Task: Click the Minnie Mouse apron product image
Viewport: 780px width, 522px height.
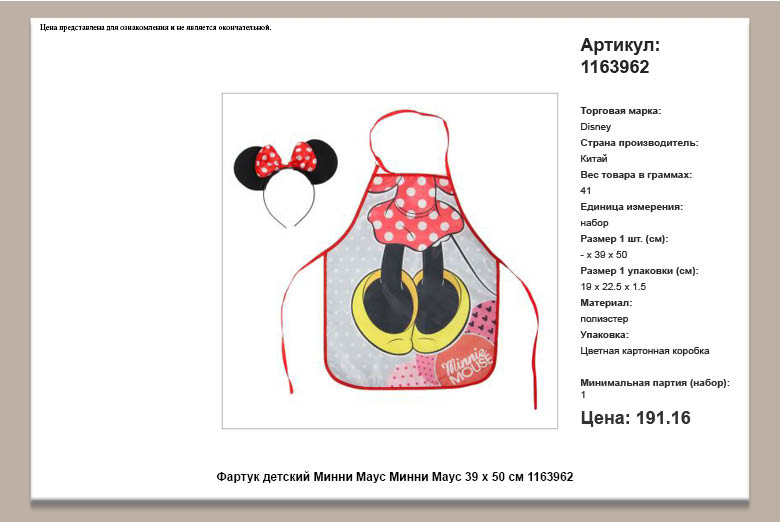Action: pos(390,260)
